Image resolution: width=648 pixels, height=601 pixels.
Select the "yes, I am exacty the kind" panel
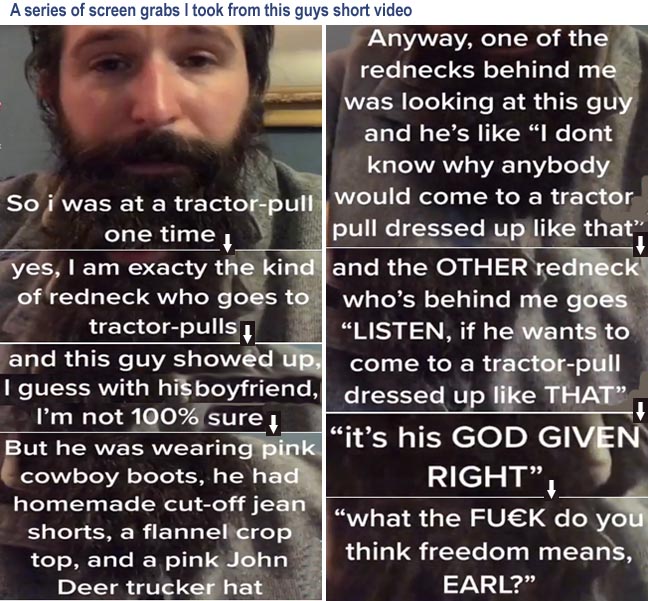click(161, 297)
